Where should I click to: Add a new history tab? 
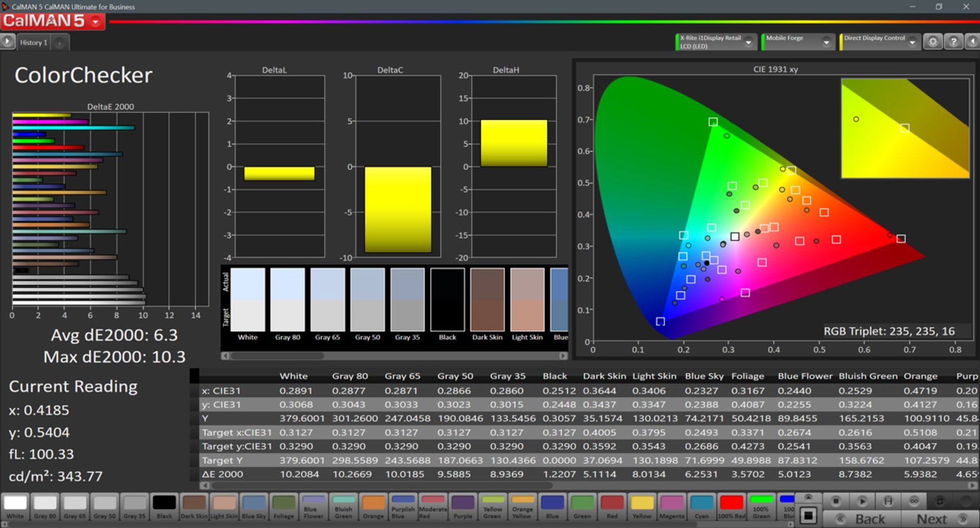pyautogui.click(x=59, y=43)
